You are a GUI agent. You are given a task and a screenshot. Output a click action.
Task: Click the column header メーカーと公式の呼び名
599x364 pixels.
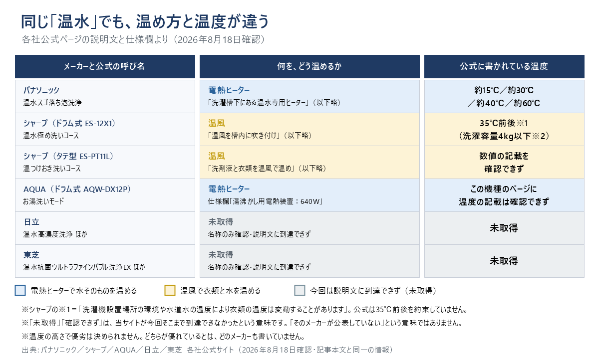point(105,66)
